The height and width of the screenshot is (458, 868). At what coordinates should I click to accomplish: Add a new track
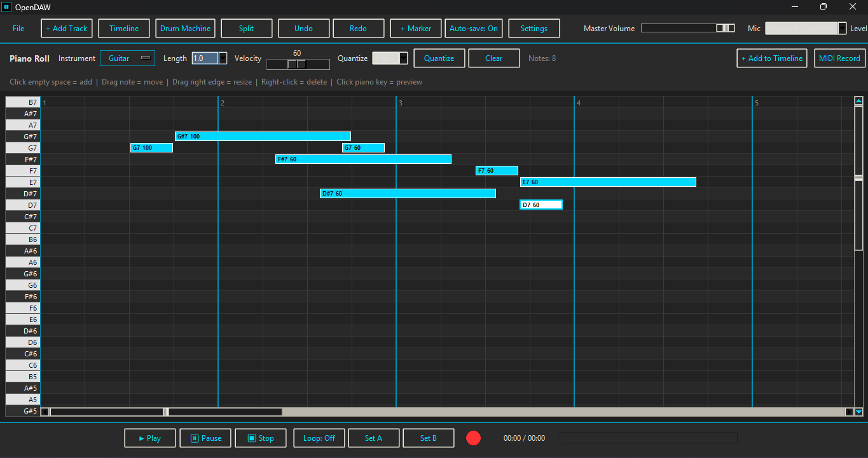click(x=67, y=29)
